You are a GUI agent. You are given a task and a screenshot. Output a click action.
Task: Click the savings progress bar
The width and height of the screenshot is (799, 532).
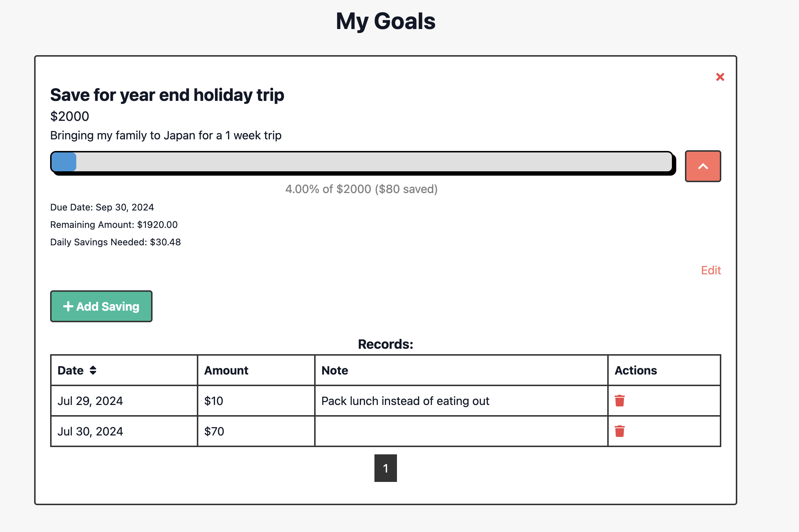362,162
